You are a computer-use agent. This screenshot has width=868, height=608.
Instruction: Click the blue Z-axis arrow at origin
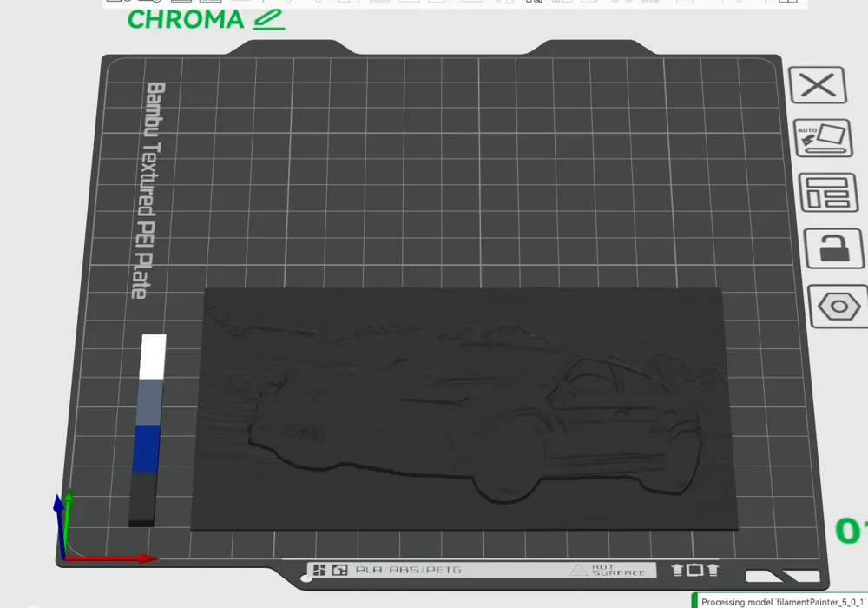pos(58,521)
